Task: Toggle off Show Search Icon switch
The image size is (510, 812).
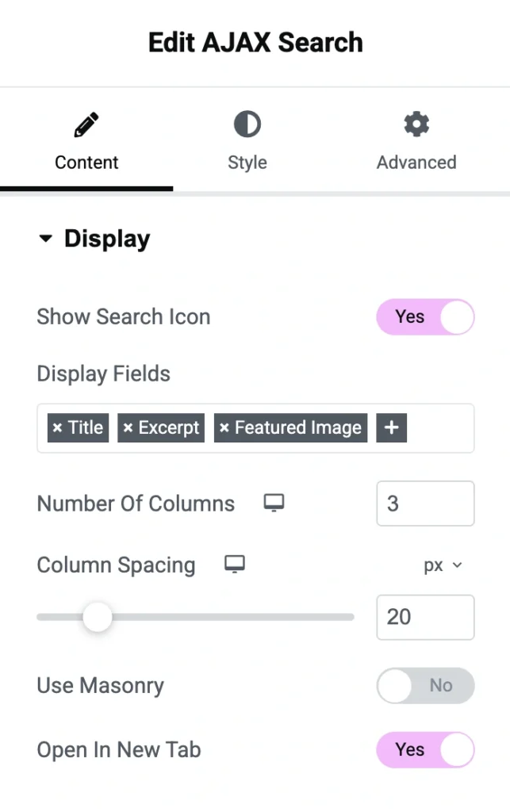Action: (424, 317)
